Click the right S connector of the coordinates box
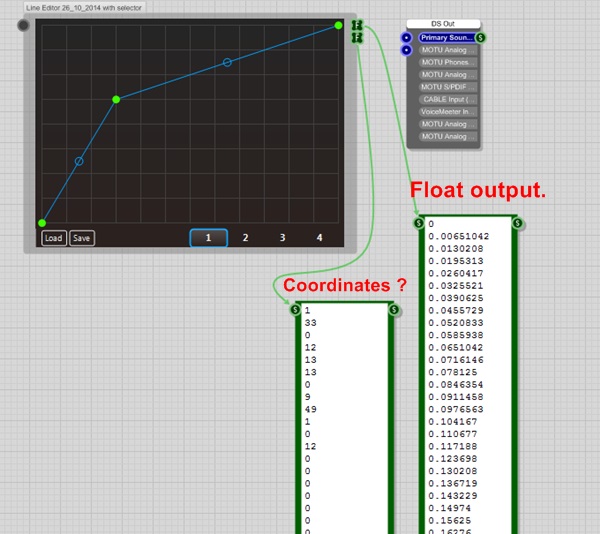This screenshot has width=600, height=534. coord(394,310)
